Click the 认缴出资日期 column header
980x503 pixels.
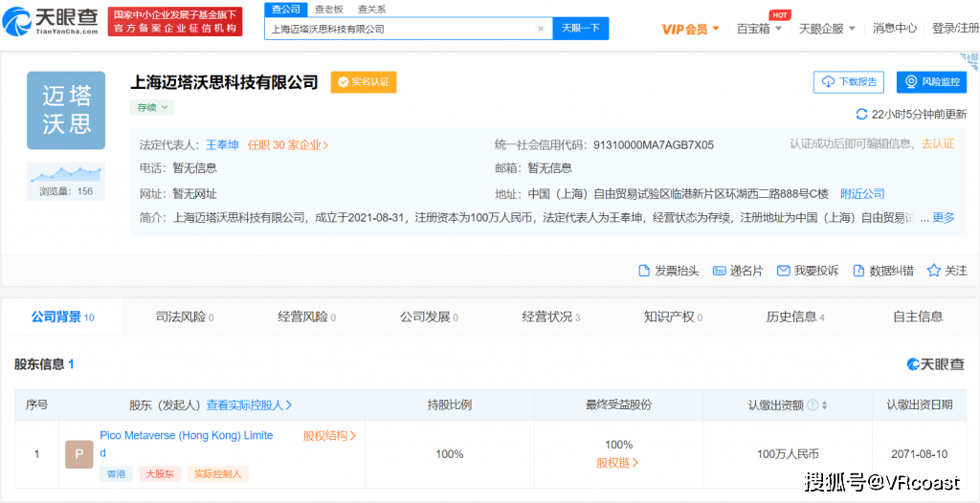[x=920, y=405]
